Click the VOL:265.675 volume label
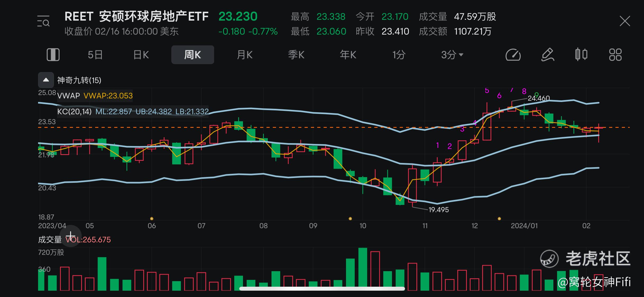The height and width of the screenshot is (297, 644). (88, 240)
